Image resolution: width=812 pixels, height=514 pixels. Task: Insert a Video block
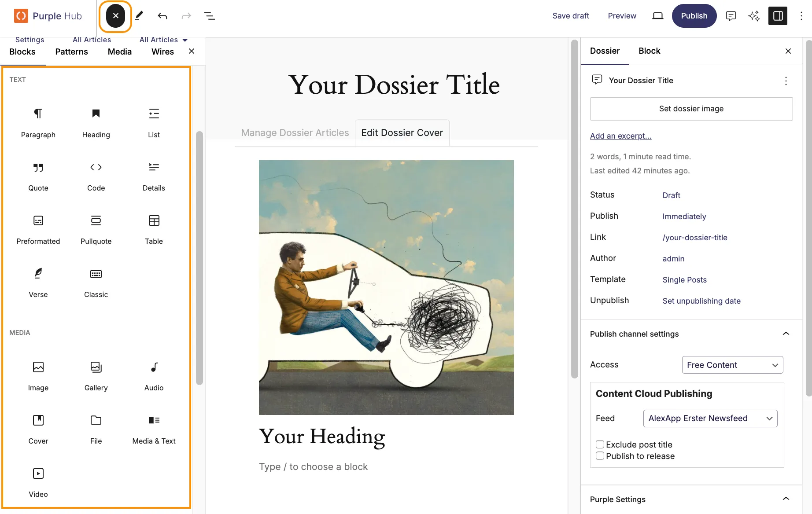pos(38,482)
